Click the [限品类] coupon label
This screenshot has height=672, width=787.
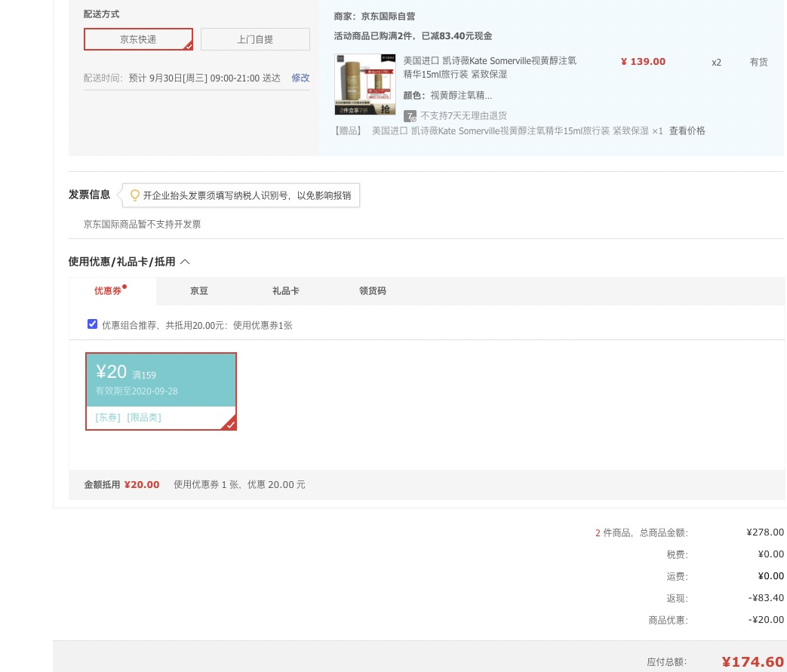(144, 418)
